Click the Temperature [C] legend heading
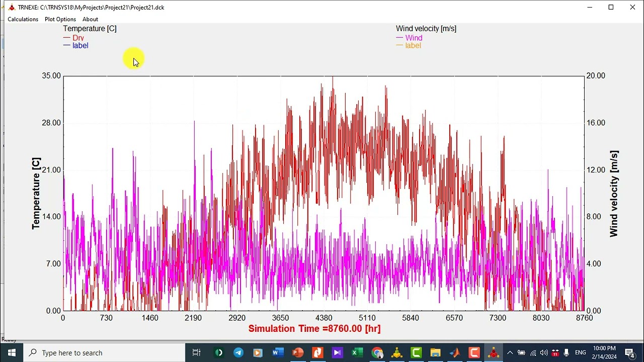The image size is (644, 362). [90, 29]
